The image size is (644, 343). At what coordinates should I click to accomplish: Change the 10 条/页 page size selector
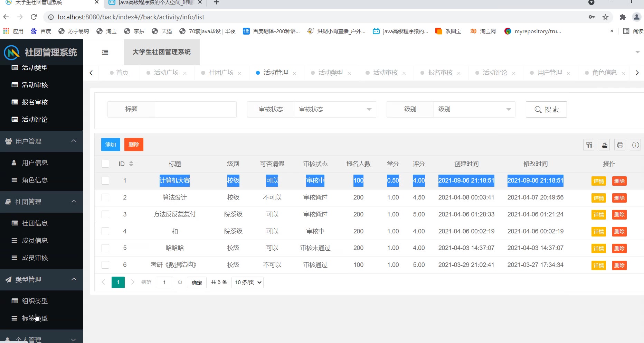click(247, 282)
